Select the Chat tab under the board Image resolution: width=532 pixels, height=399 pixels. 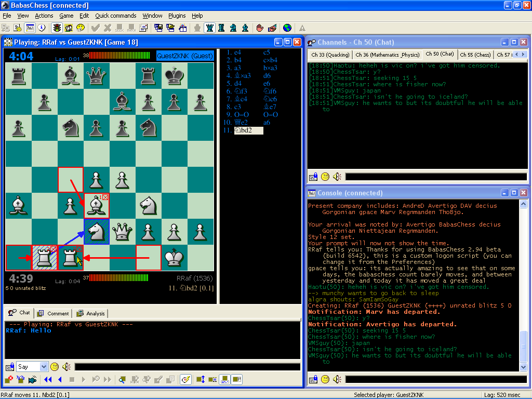coord(19,312)
